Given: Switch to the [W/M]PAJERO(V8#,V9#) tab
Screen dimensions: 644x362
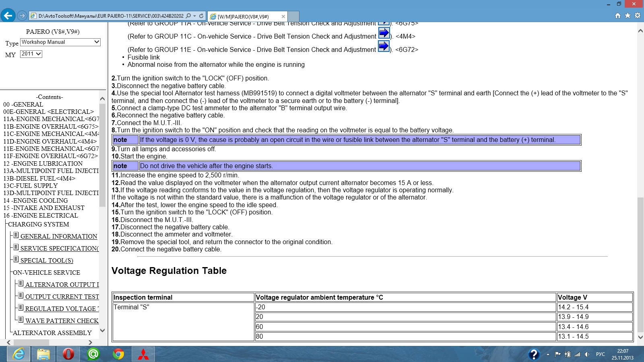Looking at the screenshot, I should click(243, 16).
